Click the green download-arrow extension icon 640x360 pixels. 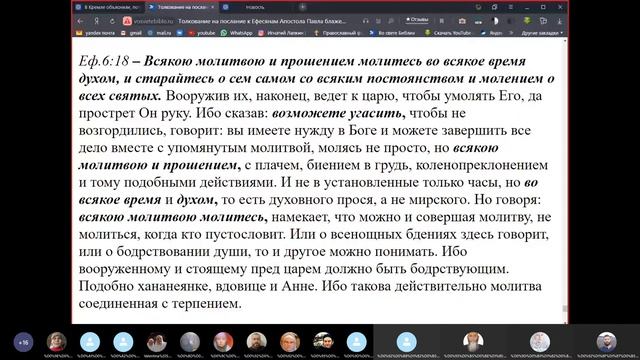(x=527, y=20)
